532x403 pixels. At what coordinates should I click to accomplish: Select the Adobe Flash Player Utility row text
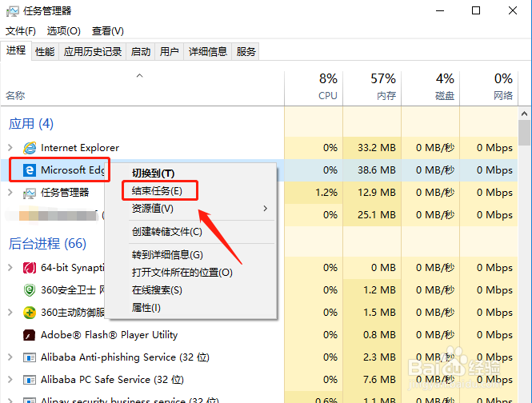click(x=110, y=335)
